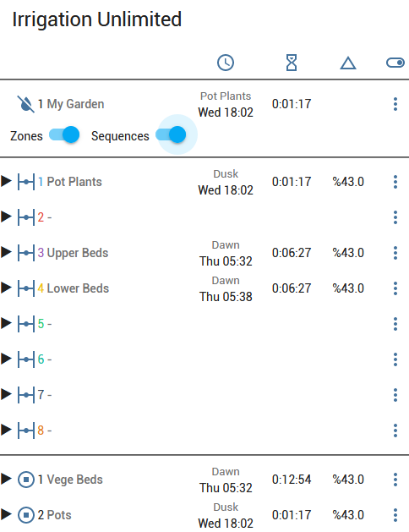The width and height of the screenshot is (409, 532).
Task: Click the valve icon for Pot Plants zone
Action: [26, 182]
